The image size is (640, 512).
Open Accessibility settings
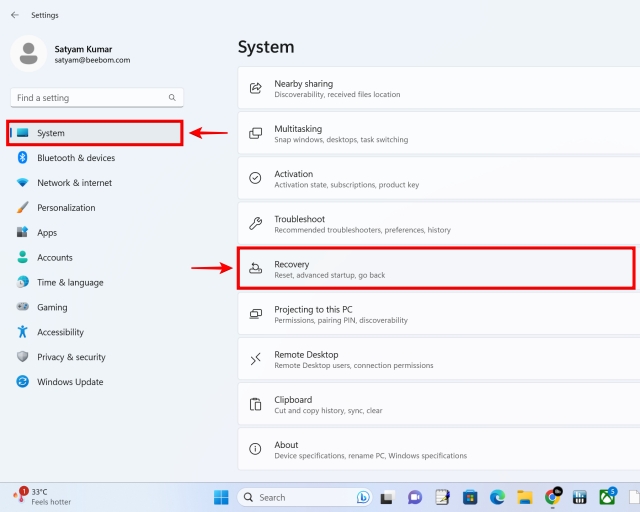point(95,332)
